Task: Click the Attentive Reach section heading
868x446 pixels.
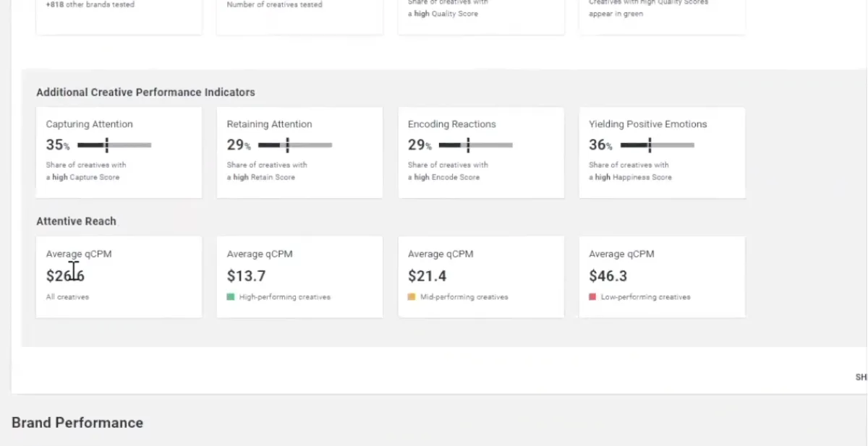Action: pos(76,221)
